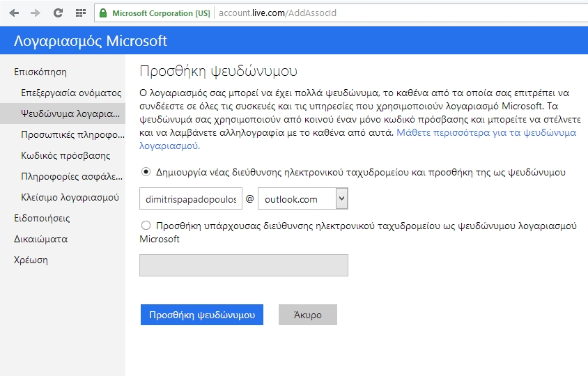Click the browser back arrow
The image size is (588, 376).
(14, 13)
